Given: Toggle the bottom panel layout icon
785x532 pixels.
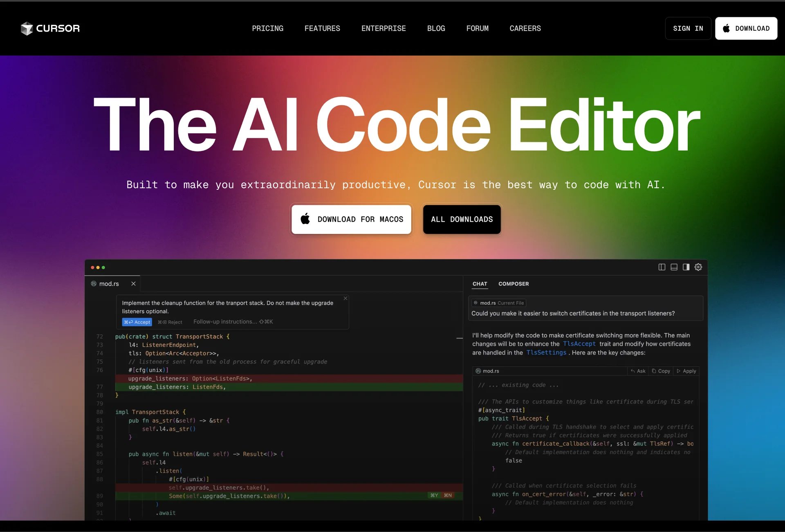Looking at the screenshot, I should pos(674,267).
